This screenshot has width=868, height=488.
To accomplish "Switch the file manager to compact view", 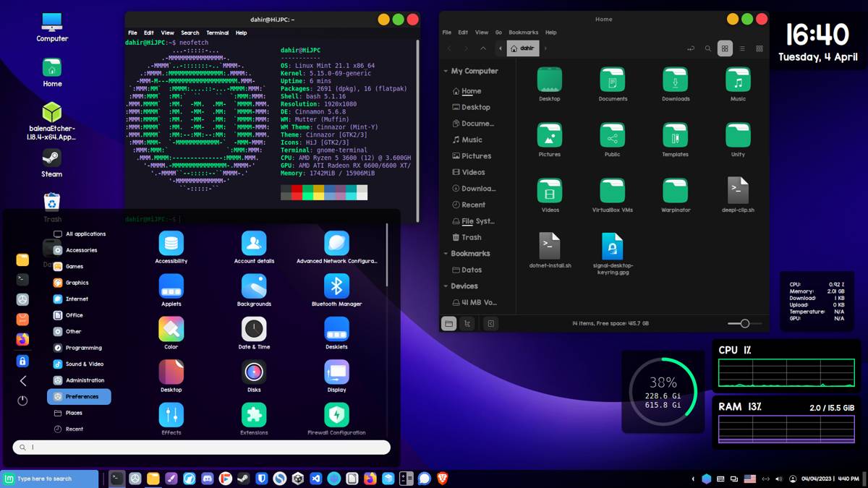I will pos(759,48).
